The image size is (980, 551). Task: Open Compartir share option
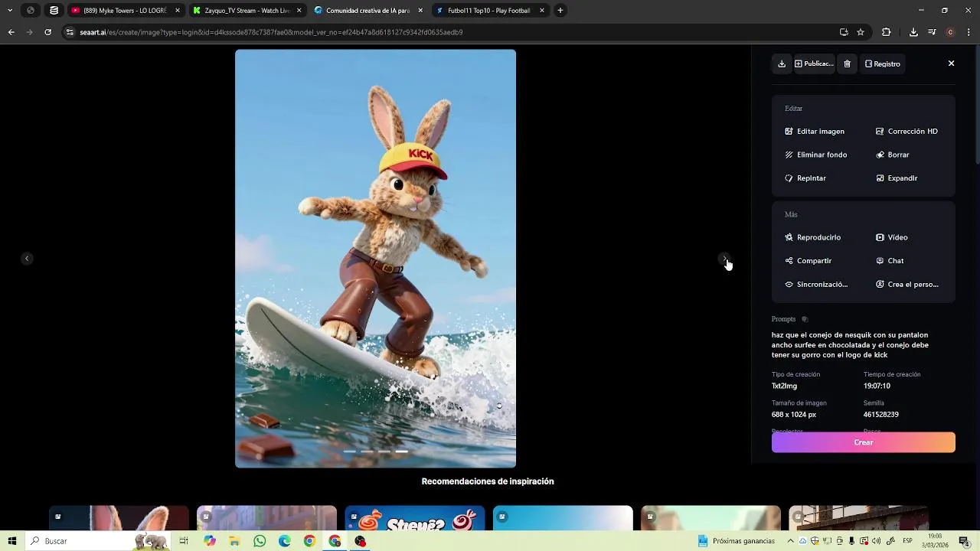(808, 261)
